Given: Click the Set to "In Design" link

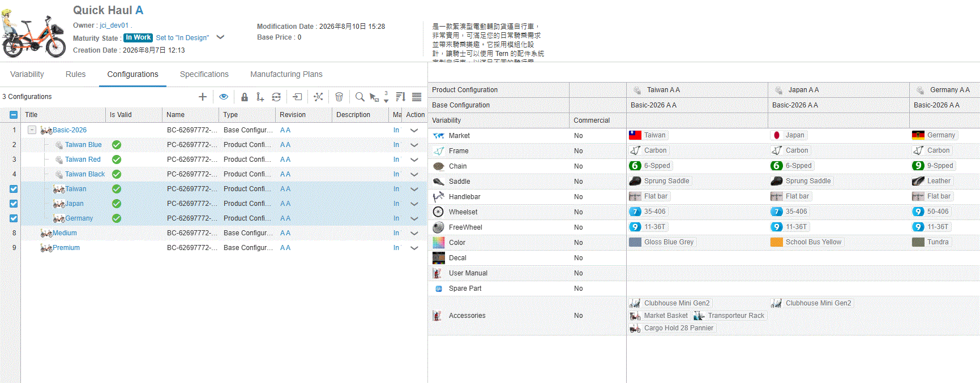Looking at the screenshot, I should click(x=182, y=38).
